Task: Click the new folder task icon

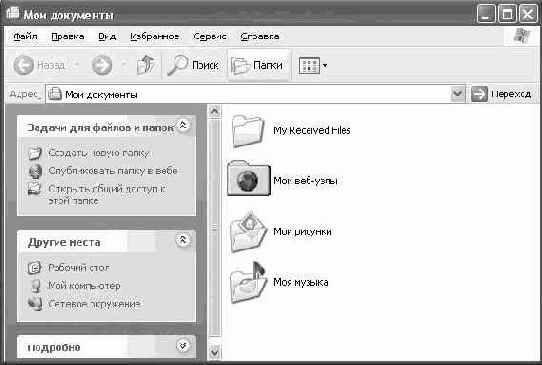Action: 35,153
